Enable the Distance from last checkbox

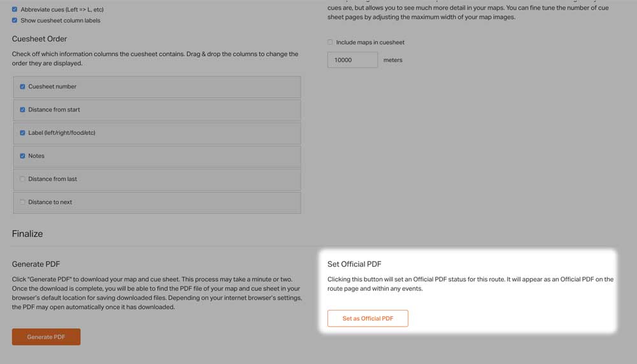click(22, 179)
